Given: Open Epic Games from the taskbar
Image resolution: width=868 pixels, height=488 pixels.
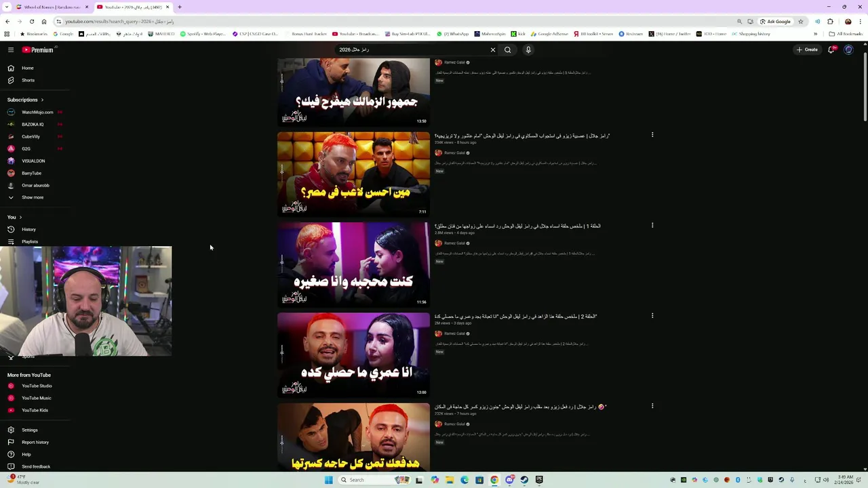Looking at the screenshot, I should pos(539,480).
